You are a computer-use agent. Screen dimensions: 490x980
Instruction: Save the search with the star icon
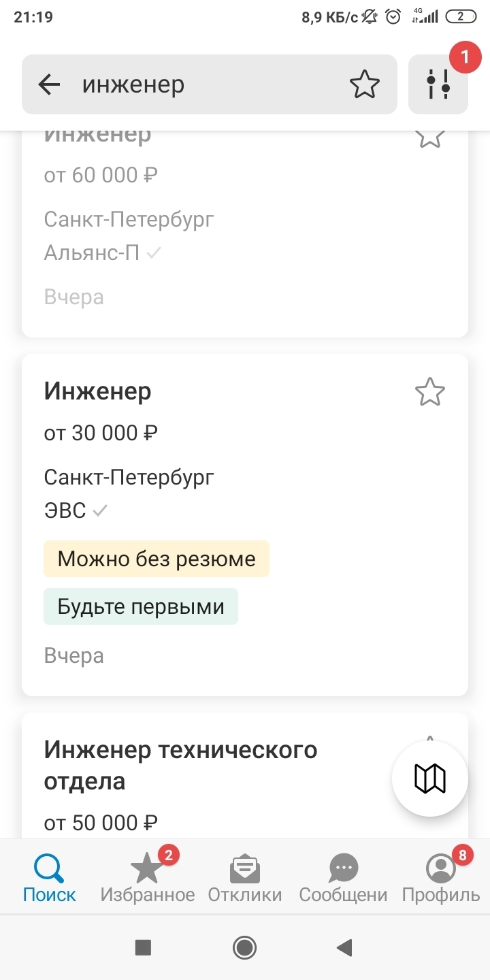pos(364,84)
